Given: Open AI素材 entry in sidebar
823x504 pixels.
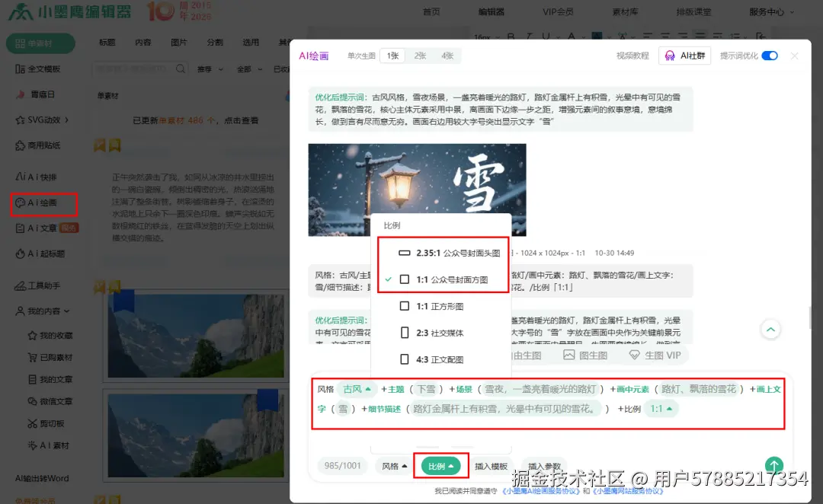Looking at the screenshot, I should pos(48,445).
